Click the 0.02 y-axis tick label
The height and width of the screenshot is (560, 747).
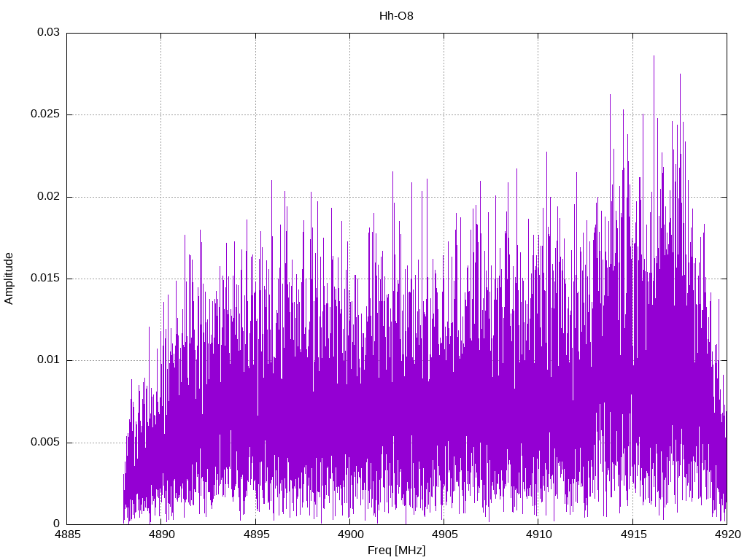click(49, 196)
